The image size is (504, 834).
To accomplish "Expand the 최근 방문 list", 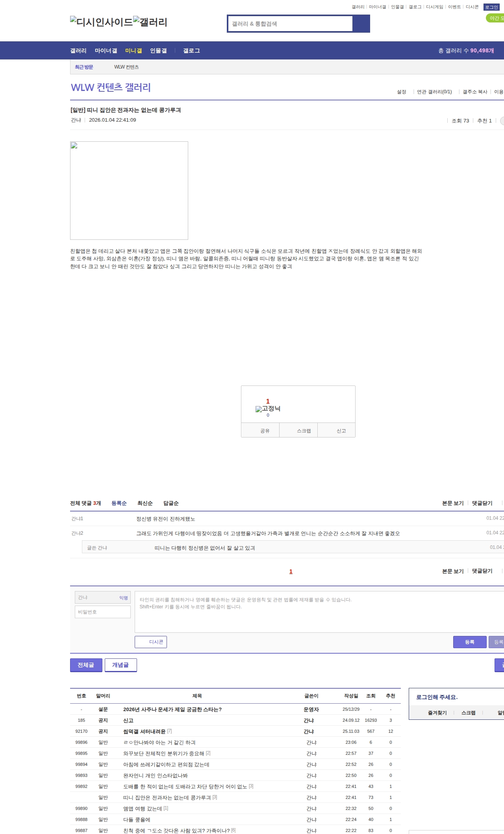I will (84, 67).
